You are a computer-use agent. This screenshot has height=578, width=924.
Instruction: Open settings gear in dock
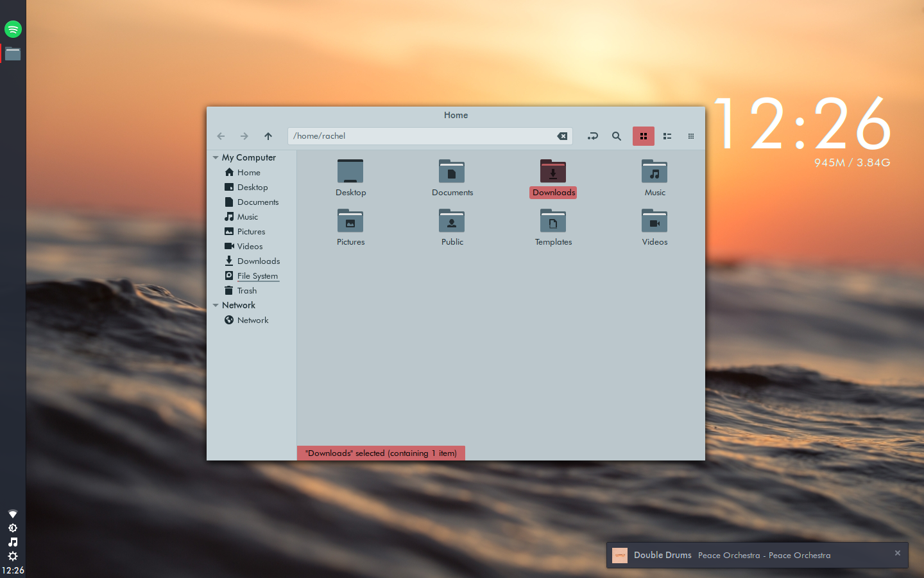13,556
